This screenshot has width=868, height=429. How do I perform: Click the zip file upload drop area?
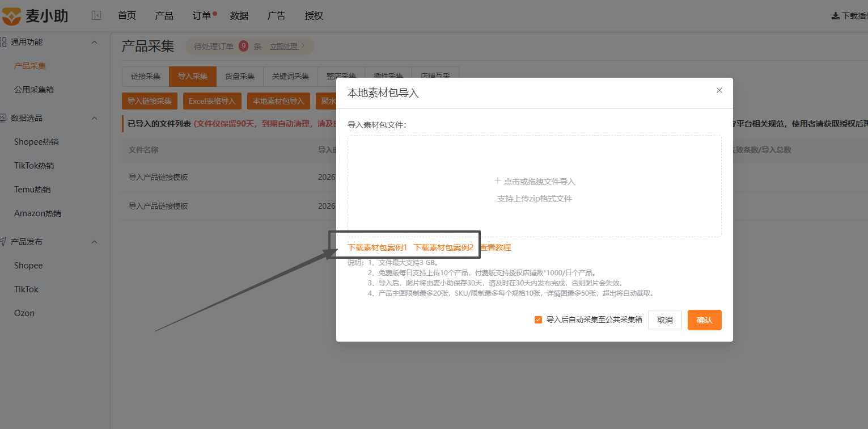pyautogui.click(x=535, y=186)
